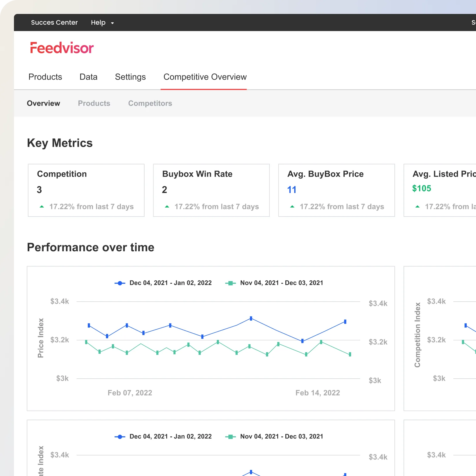Expand the Help dropdown menu
Image resolution: width=476 pixels, height=476 pixels.
pyautogui.click(x=102, y=23)
